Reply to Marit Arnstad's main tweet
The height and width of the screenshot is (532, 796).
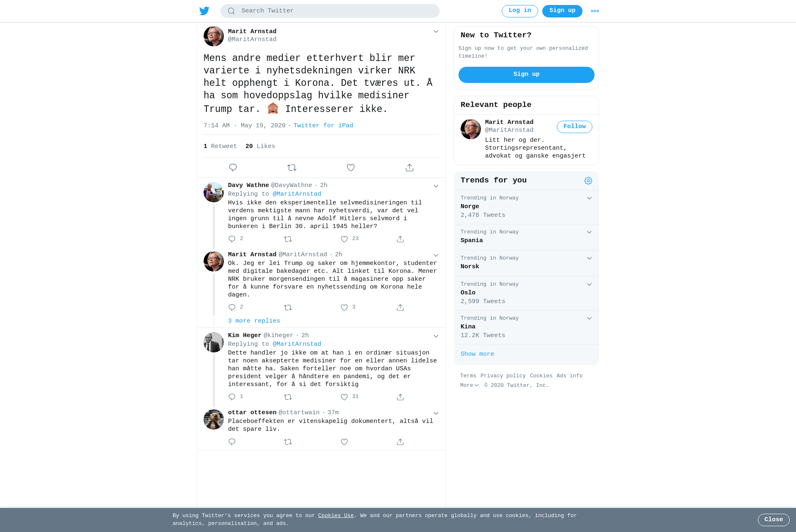click(x=233, y=168)
